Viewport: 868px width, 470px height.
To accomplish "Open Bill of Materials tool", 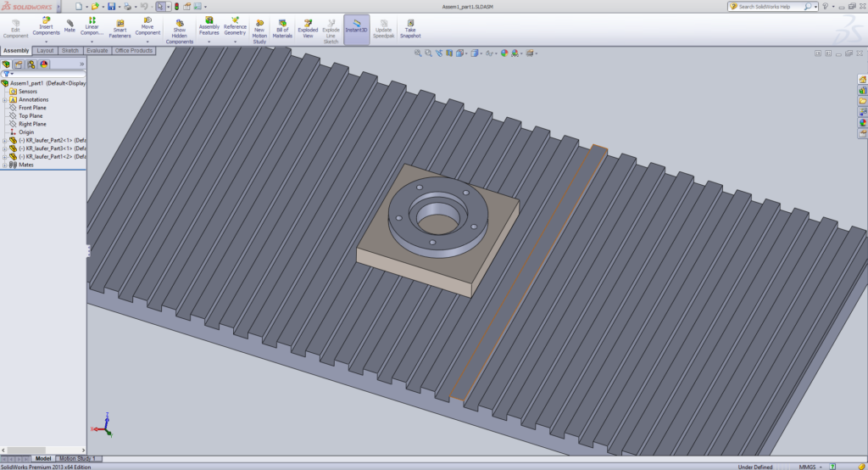I will pos(282,30).
